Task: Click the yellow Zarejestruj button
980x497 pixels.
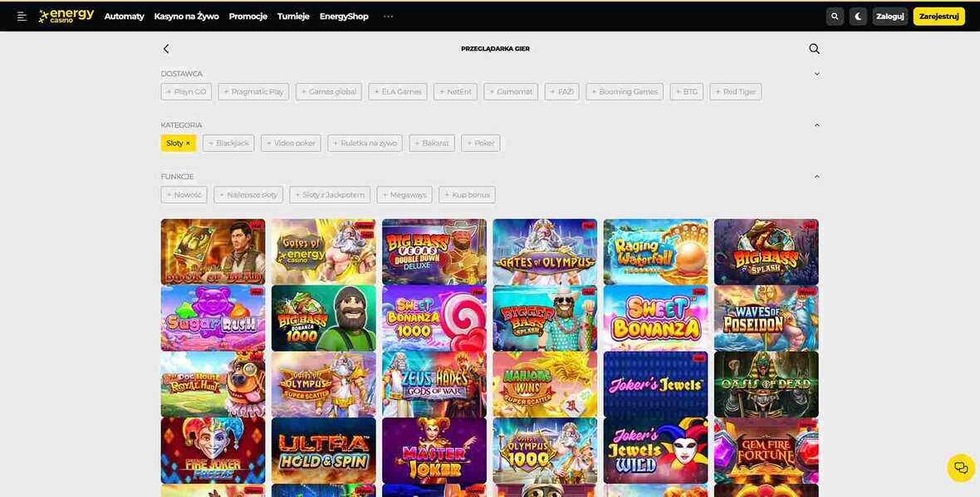Action: click(x=938, y=17)
